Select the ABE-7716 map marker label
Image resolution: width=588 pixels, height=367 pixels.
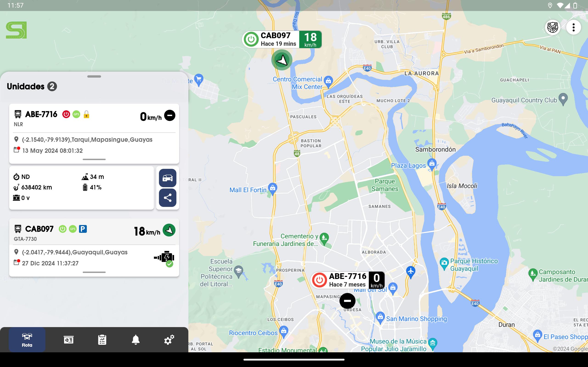pyautogui.click(x=348, y=280)
